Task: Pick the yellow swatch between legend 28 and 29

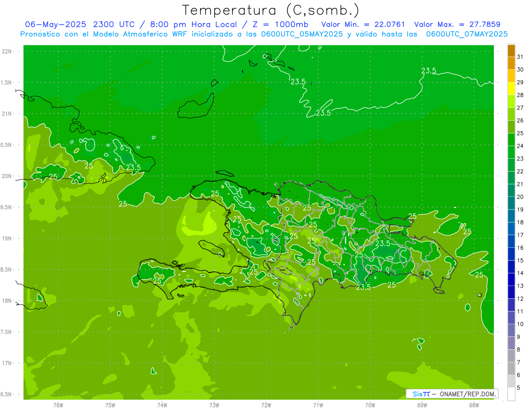Action: click(x=511, y=89)
